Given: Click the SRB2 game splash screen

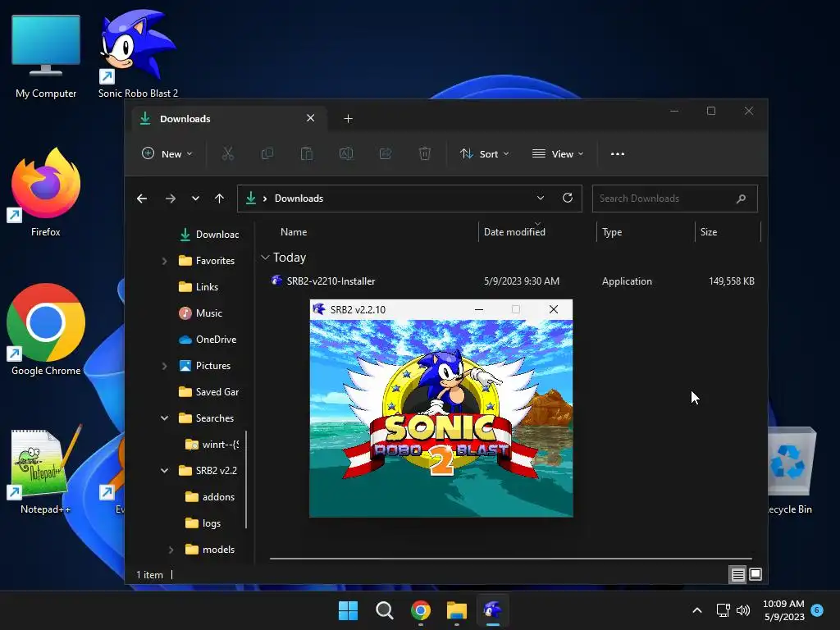Looking at the screenshot, I should (x=441, y=418).
